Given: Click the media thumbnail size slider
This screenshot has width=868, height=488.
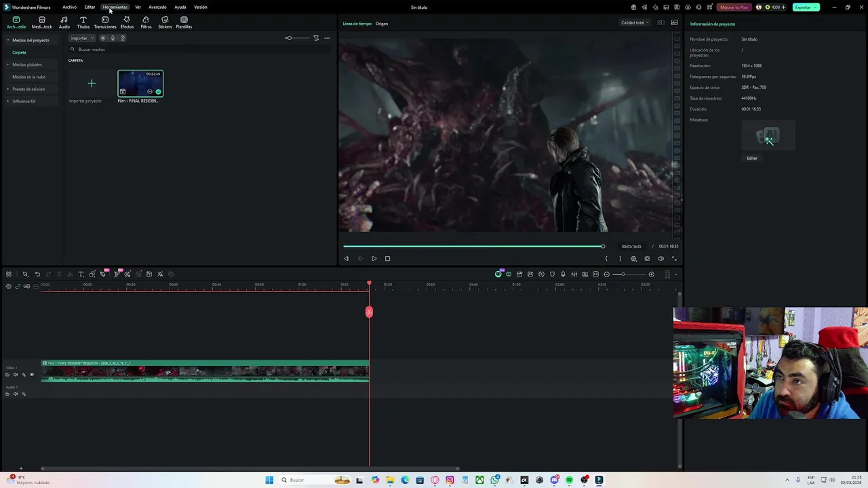Looking at the screenshot, I should coord(297,38).
